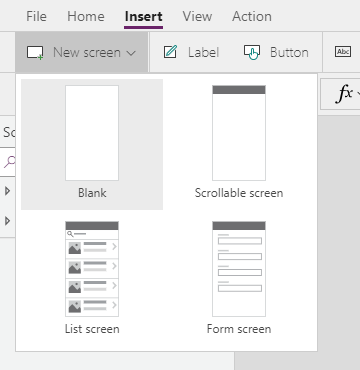Viewport: 360px width, 370px height.
Task: Click the search magnifier icon in left panel
Action: tap(10, 162)
